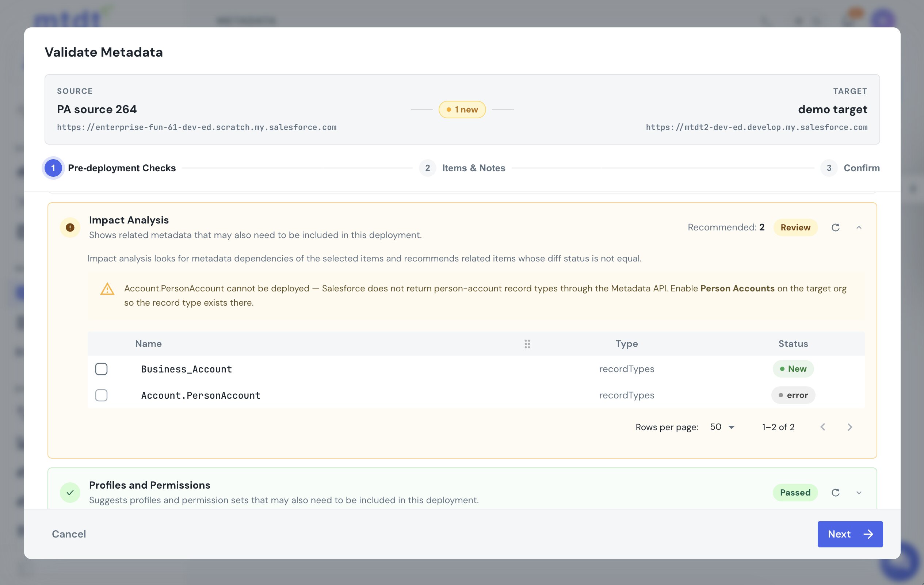Screen dimensions: 924x585
Task: Select the Confirm step
Action: click(x=850, y=168)
